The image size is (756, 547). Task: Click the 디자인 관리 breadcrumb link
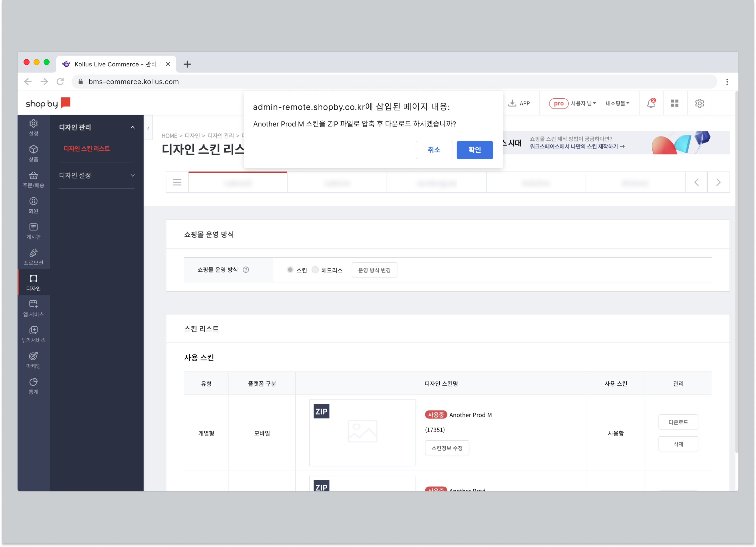221,135
